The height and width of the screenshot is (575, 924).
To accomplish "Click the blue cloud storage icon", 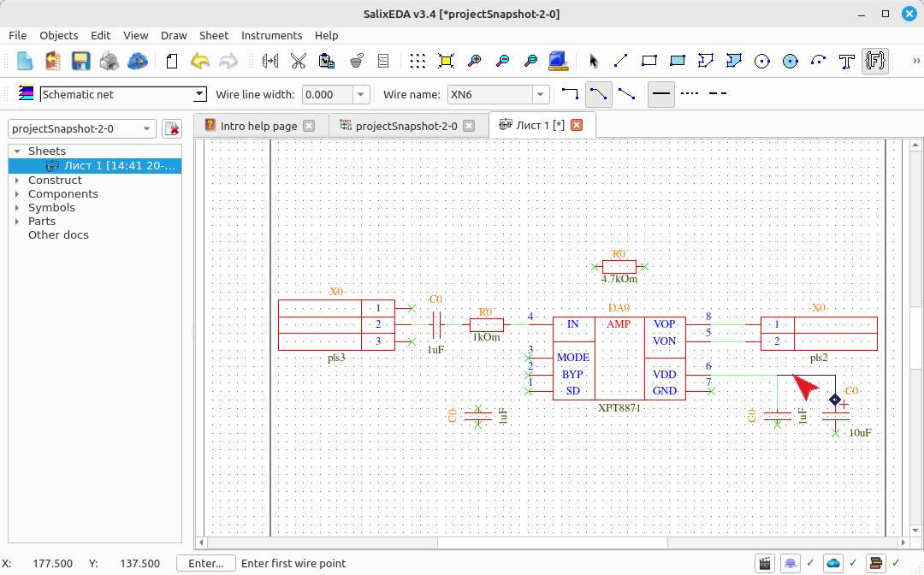I will [x=137, y=61].
